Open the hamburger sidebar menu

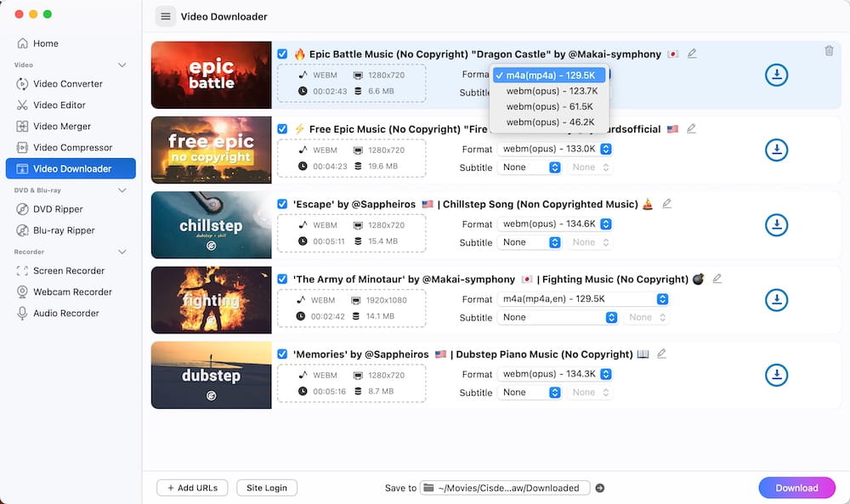pos(166,16)
